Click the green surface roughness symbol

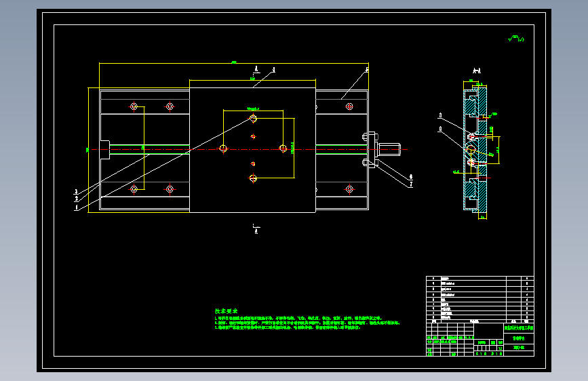click(516, 38)
